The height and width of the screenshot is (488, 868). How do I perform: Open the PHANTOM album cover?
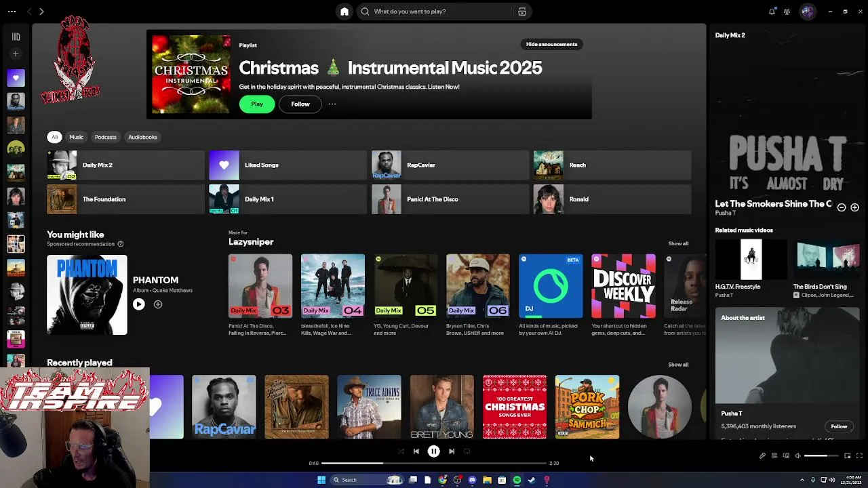pos(87,295)
